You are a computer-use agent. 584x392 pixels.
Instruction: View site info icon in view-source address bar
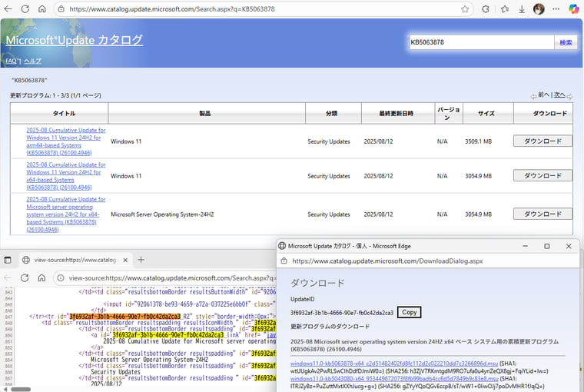click(61, 278)
